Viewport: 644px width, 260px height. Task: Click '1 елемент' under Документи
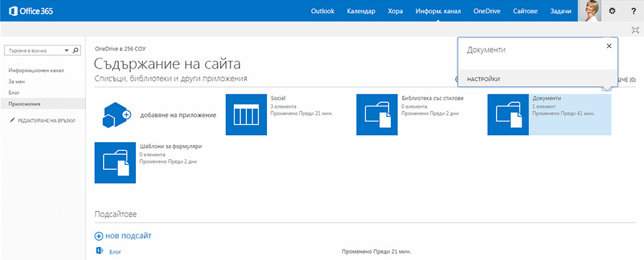coord(543,106)
